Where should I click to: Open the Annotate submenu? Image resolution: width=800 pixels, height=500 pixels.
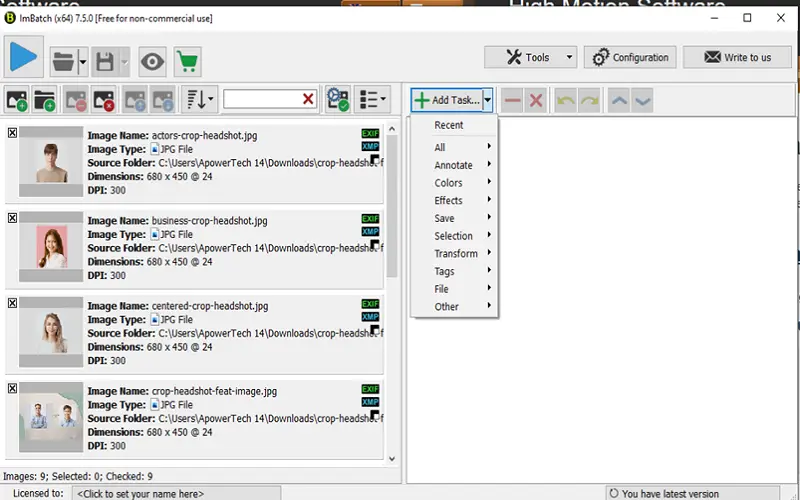(454, 165)
